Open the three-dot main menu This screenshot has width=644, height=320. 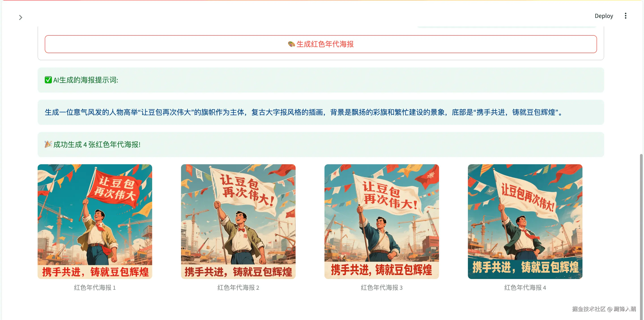(x=625, y=16)
